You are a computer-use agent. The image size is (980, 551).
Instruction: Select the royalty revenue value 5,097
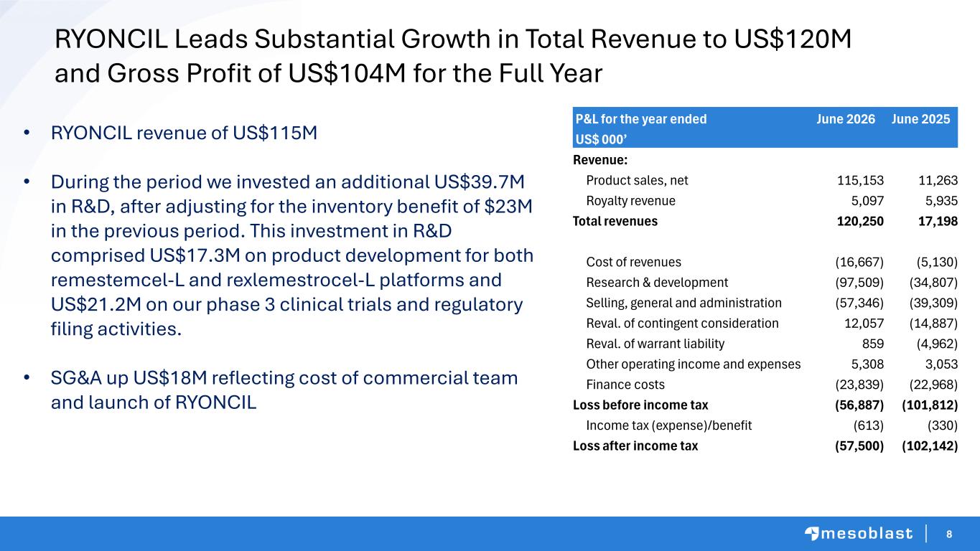[867, 201]
